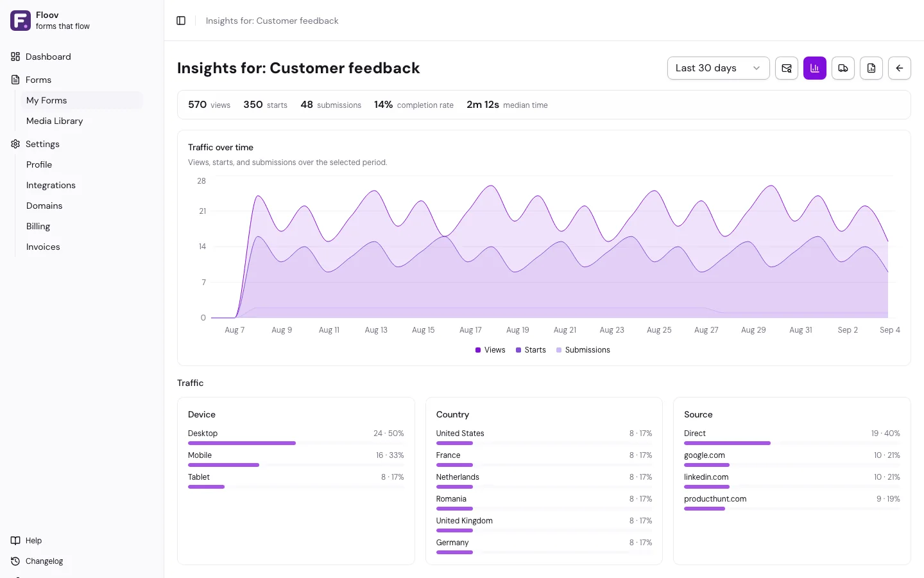Click the Settings gear icon
Image resolution: width=924 pixels, height=578 pixels.
15,144
